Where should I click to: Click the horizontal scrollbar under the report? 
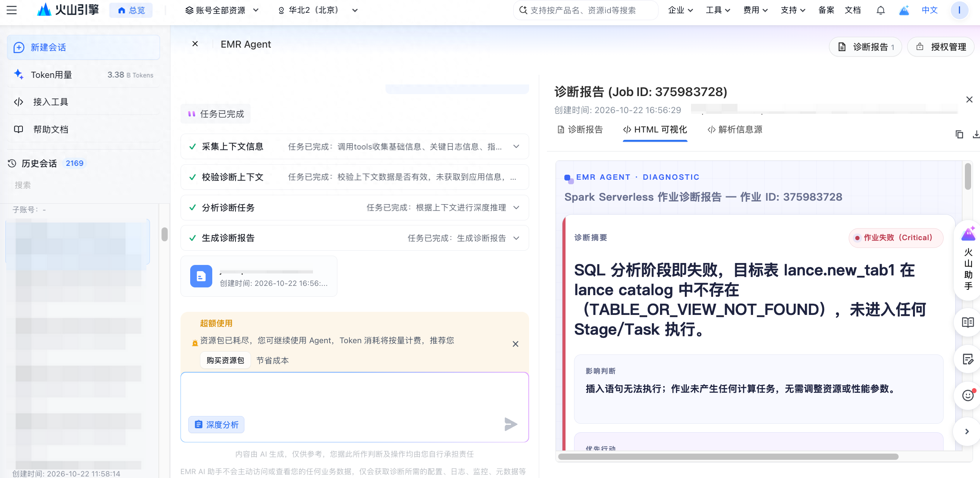[x=728, y=456]
